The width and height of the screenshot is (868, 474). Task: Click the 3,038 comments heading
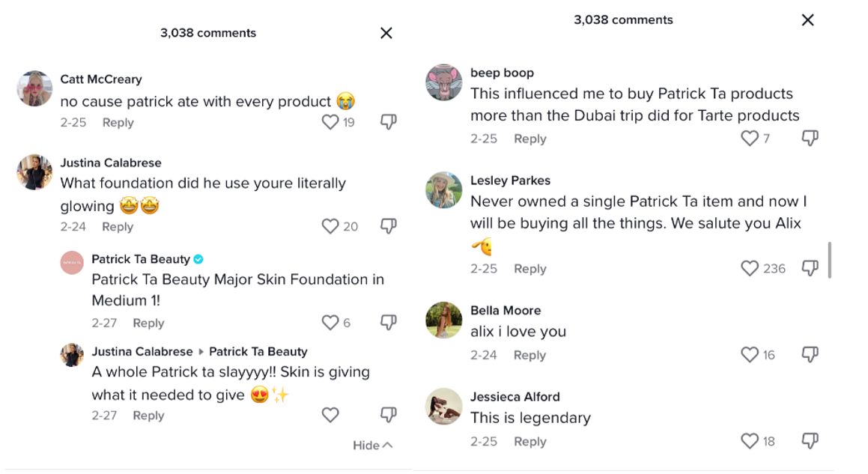(x=208, y=33)
